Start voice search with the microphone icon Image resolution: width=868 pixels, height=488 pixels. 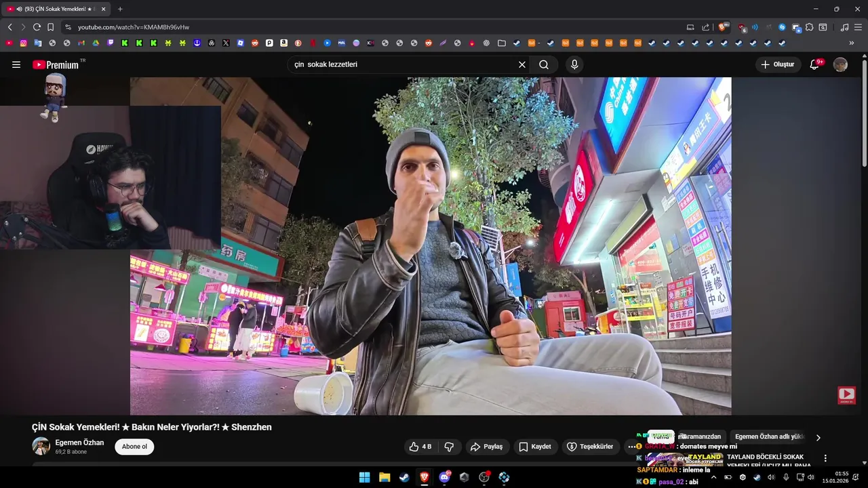tap(574, 64)
